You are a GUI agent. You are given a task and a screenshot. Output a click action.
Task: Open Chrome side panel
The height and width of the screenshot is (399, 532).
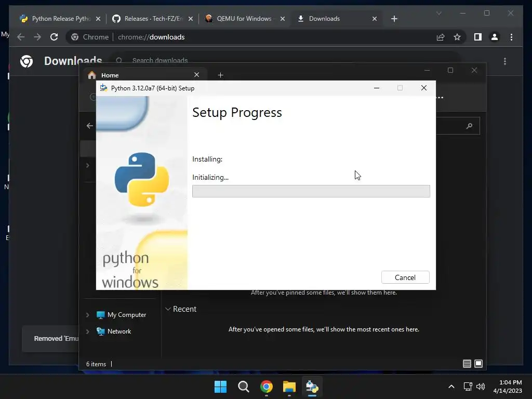(x=478, y=37)
